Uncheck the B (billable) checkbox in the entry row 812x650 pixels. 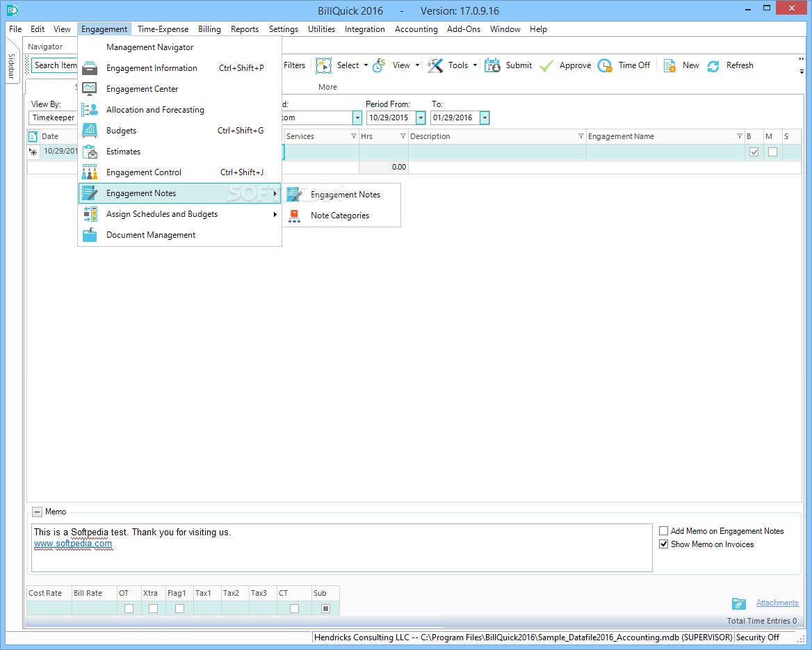754,152
